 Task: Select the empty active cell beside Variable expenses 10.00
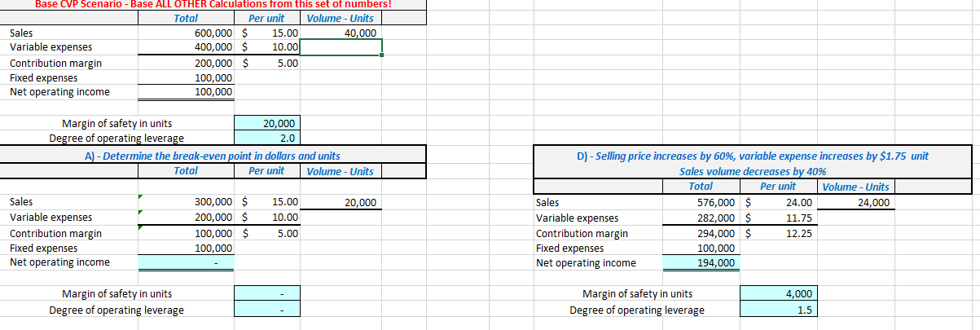tap(341, 47)
